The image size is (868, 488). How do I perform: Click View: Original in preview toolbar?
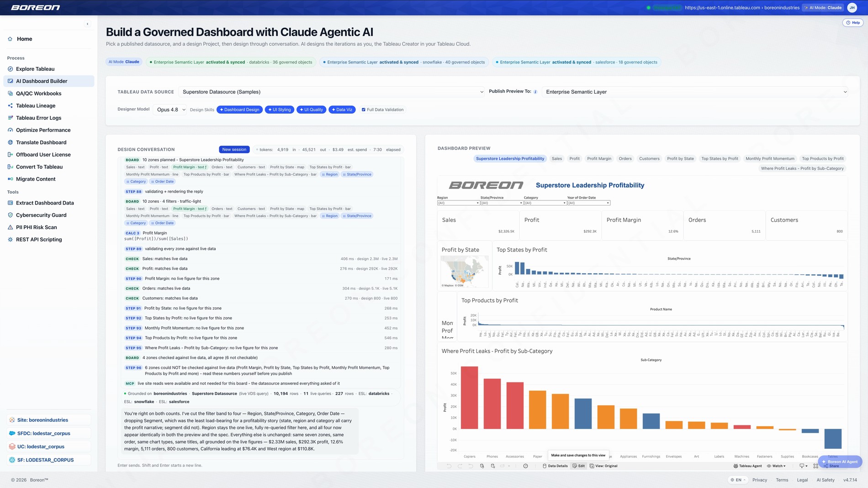[603, 466]
